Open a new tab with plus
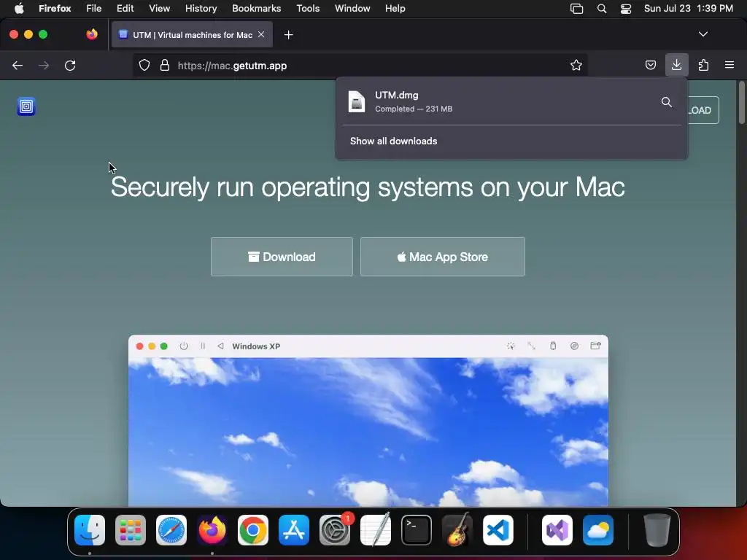This screenshot has width=747, height=560. tap(288, 35)
